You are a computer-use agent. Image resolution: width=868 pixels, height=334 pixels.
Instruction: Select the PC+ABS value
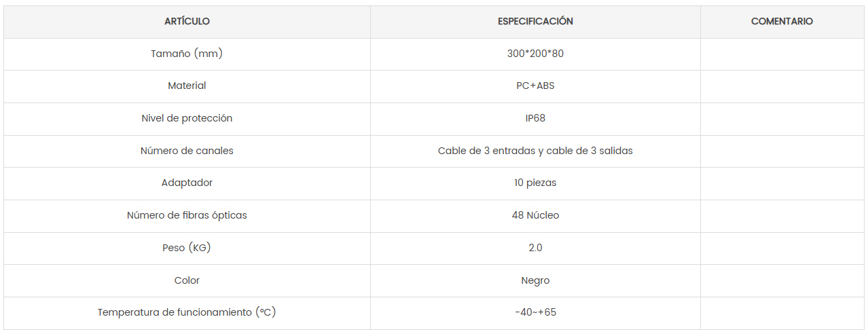click(535, 86)
